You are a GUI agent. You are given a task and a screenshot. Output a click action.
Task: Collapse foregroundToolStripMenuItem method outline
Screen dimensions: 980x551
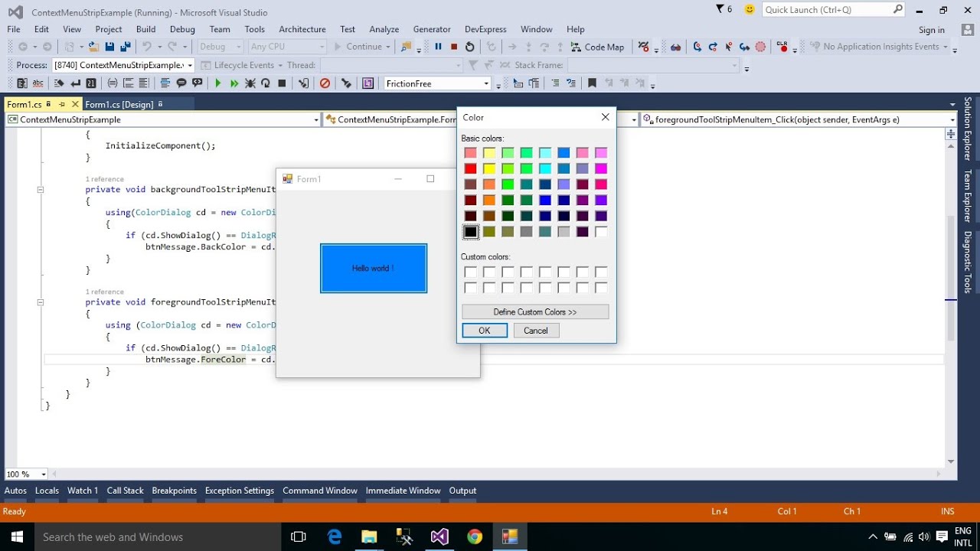pyautogui.click(x=41, y=302)
